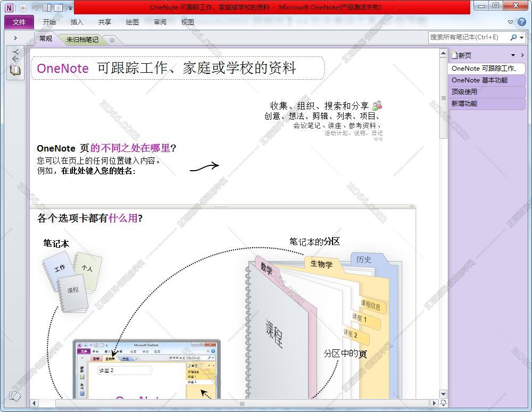Select the 顶级使用 page
Image resolution: width=532 pixels, height=412 pixels.
[x=487, y=92]
